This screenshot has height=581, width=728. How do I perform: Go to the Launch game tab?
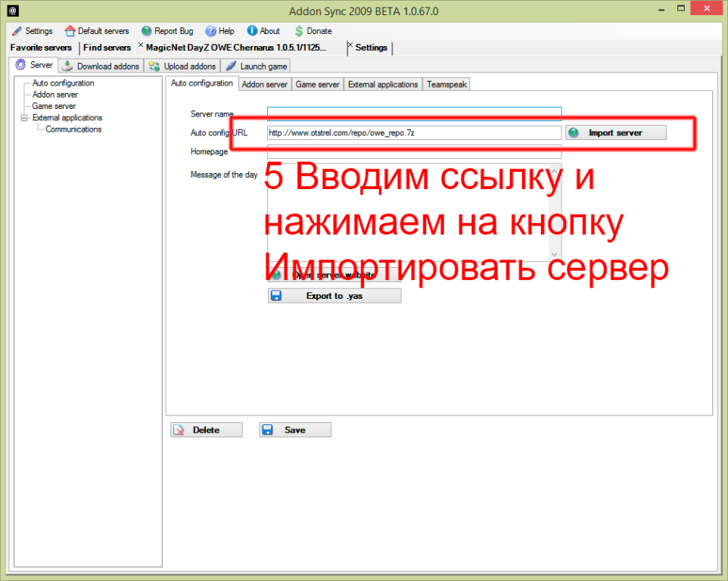[256, 66]
